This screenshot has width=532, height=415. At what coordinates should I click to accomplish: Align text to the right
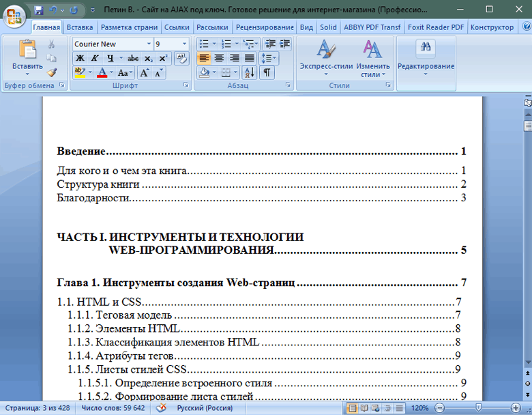[234, 58]
